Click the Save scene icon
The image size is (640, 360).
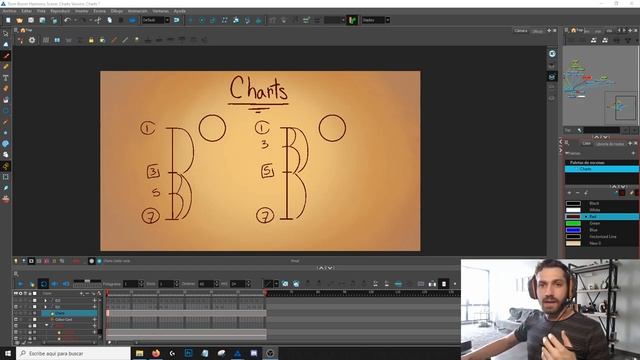click(31, 20)
